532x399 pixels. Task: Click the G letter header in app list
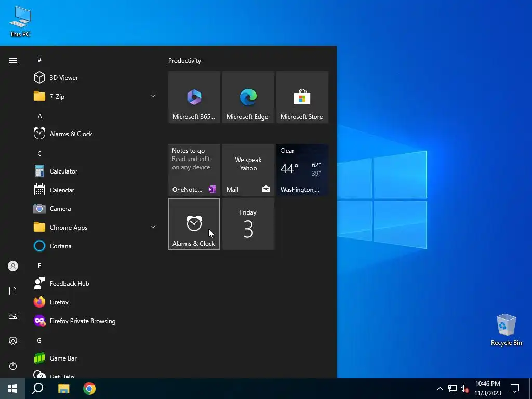(x=39, y=340)
